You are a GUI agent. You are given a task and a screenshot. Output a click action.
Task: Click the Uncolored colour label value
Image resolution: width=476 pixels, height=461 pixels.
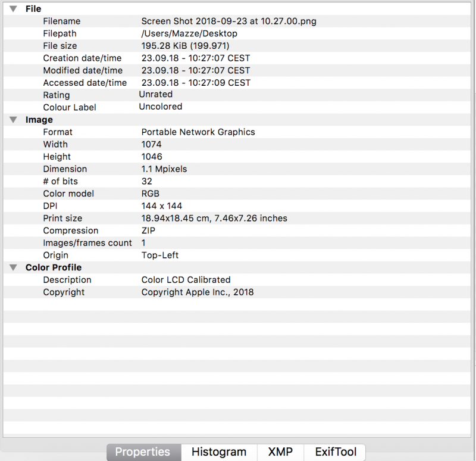point(161,107)
